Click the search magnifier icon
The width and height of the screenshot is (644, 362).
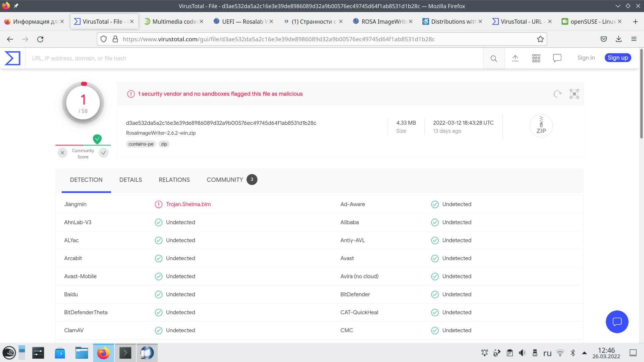point(493,59)
